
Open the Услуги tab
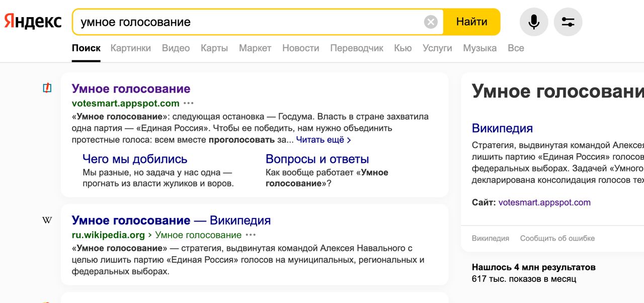437,48
